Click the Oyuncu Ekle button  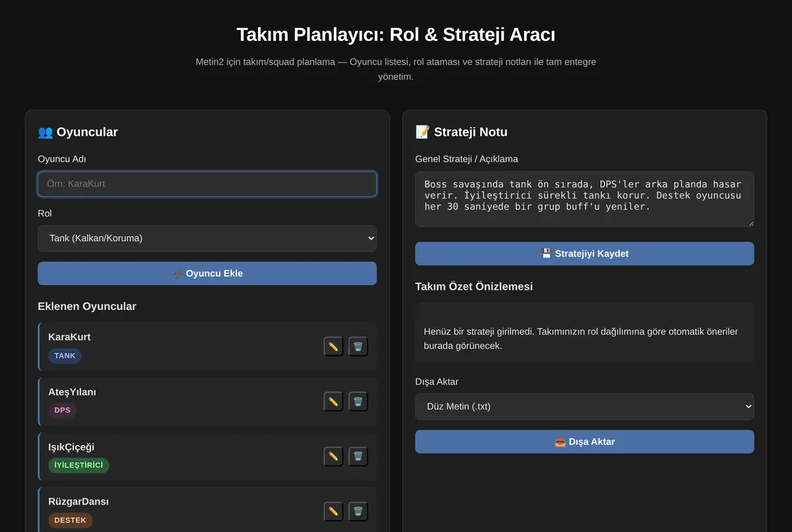[x=207, y=273]
